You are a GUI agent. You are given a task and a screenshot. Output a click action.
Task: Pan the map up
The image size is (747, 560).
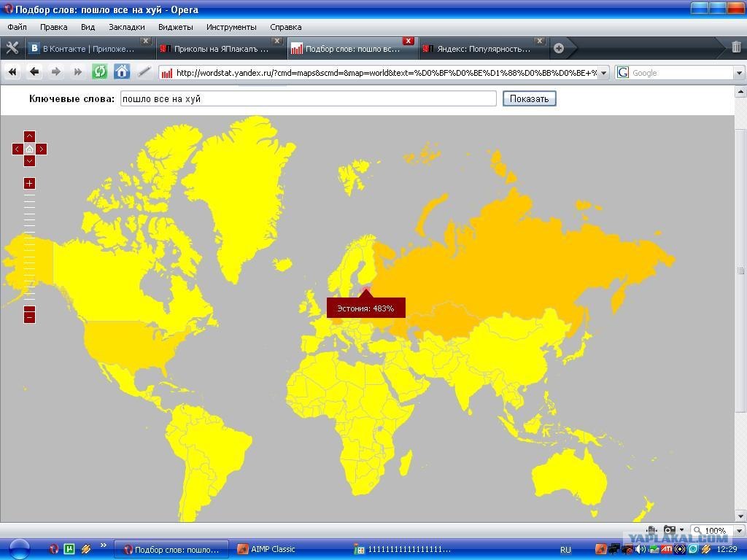(29, 136)
